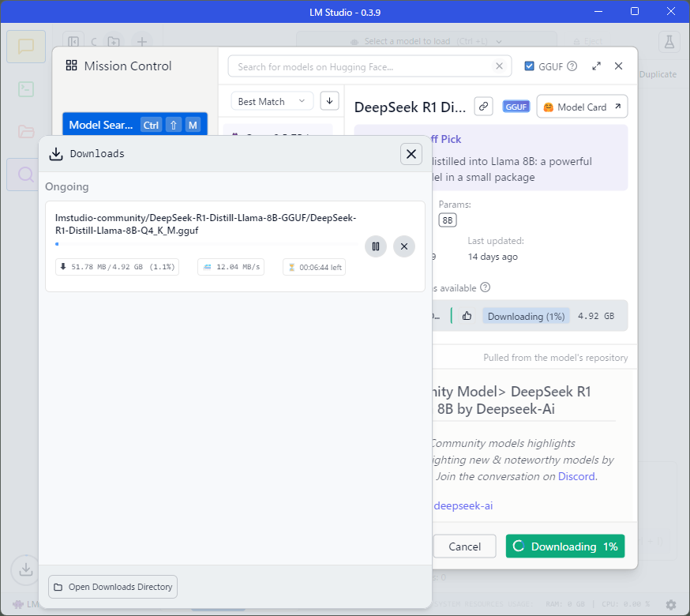The image size is (690, 616).
Task: Expand the Mission Control window with arrows icon
Action: pyautogui.click(x=596, y=67)
